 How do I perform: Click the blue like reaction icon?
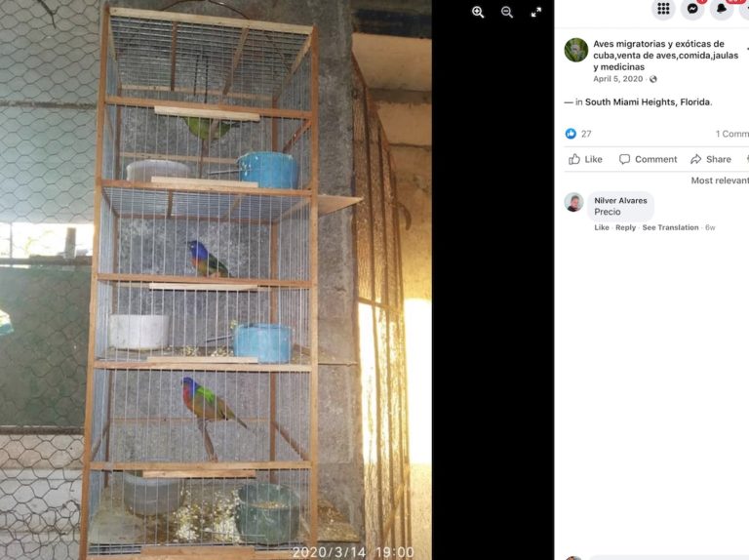tap(571, 134)
